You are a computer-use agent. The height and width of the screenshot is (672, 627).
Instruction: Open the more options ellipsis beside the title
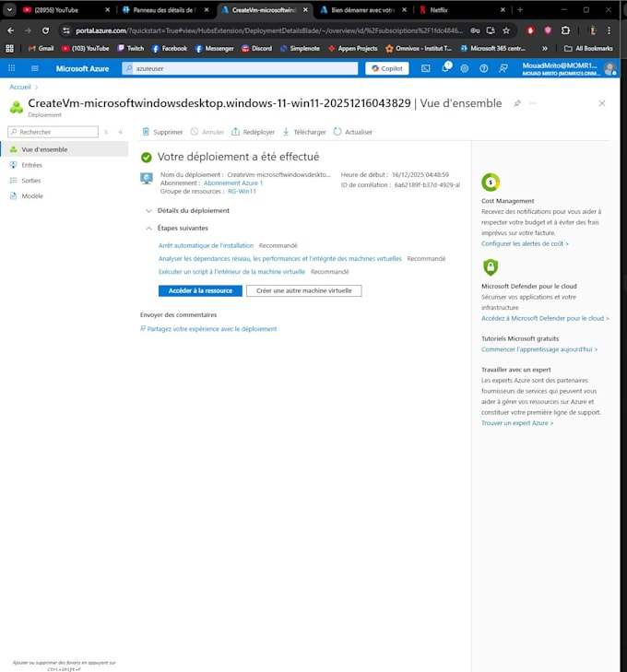(533, 103)
